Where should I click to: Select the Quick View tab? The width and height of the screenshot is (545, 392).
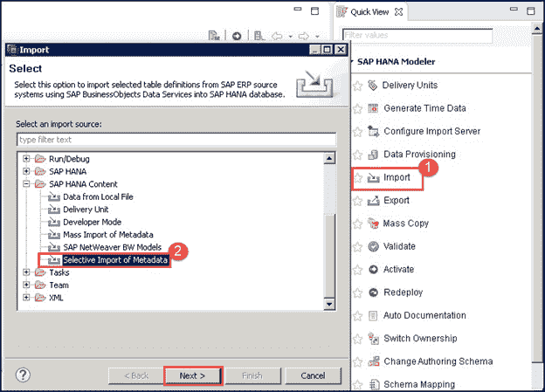369,12
